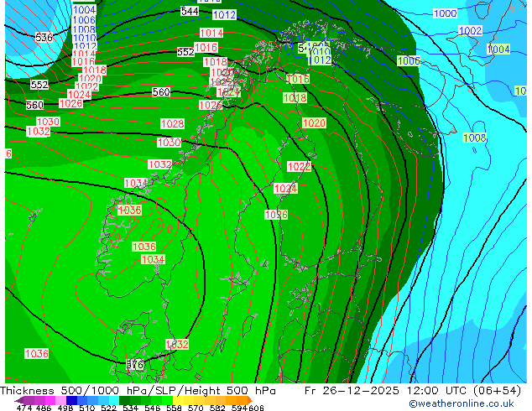Click the legend value '510'
This screenshot has height=411, width=532.
[x=87, y=408]
